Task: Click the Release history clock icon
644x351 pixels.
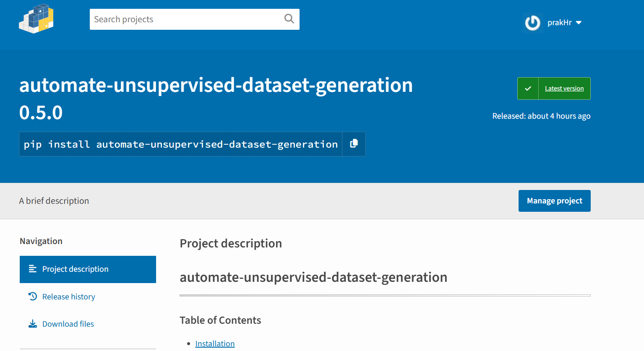Action: (x=33, y=296)
